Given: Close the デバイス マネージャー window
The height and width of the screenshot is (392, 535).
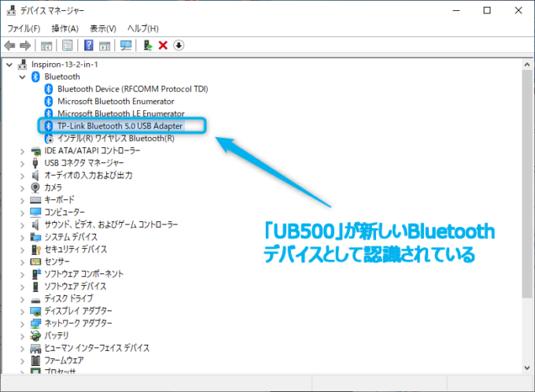Looking at the screenshot, I should [x=518, y=10].
